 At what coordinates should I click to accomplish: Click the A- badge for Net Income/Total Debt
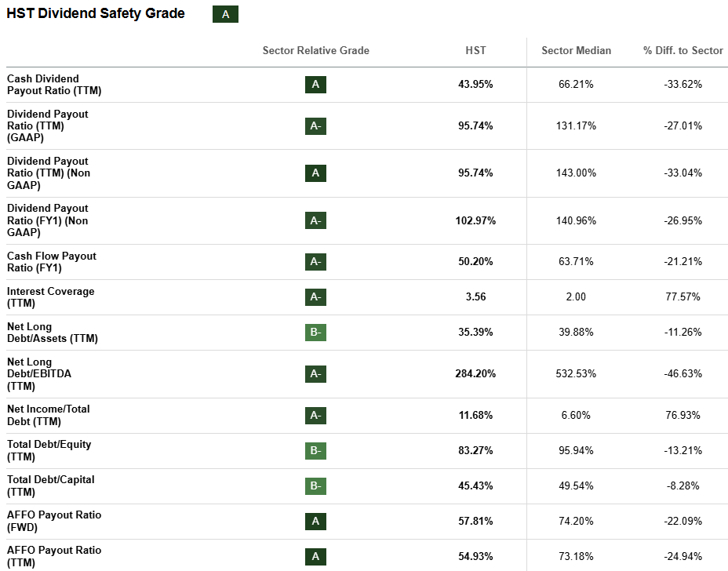[x=315, y=416]
